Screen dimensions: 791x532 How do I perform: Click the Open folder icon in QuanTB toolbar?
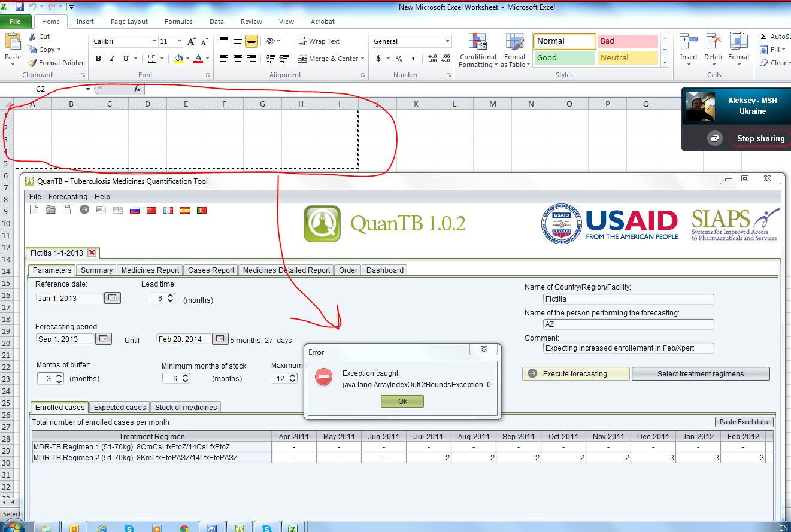tap(51, 210)
